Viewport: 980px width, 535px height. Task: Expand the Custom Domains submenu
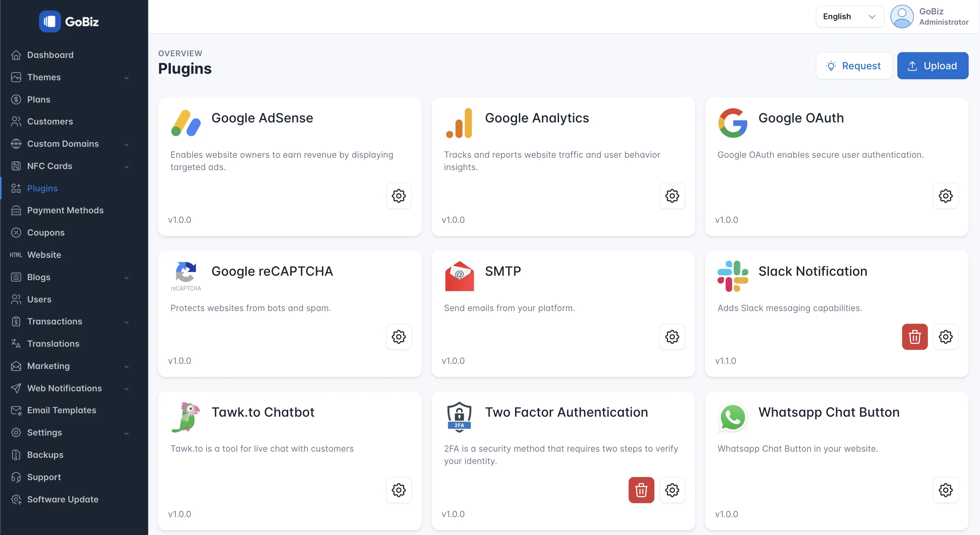pyautogui.click(x=70, y=144)
